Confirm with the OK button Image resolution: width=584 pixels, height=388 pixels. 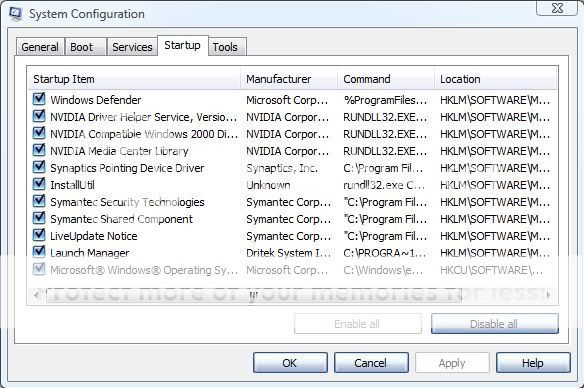pyautogui.click(x=290, y=363)
